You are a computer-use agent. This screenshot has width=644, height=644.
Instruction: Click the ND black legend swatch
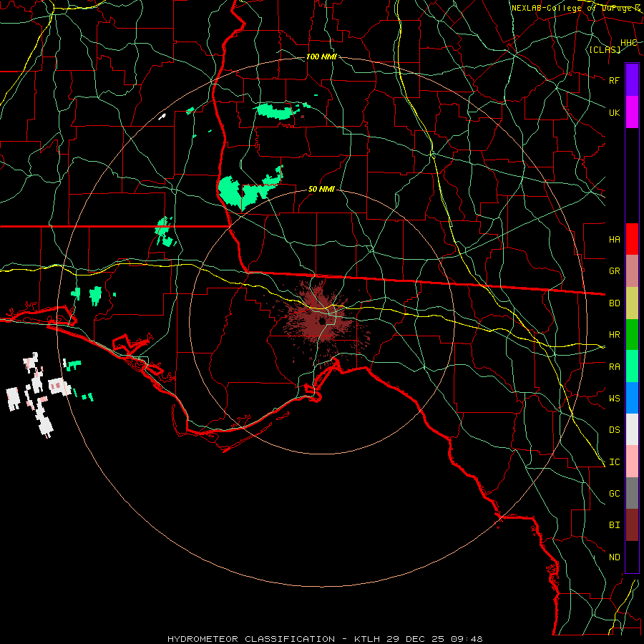(632, 557)
